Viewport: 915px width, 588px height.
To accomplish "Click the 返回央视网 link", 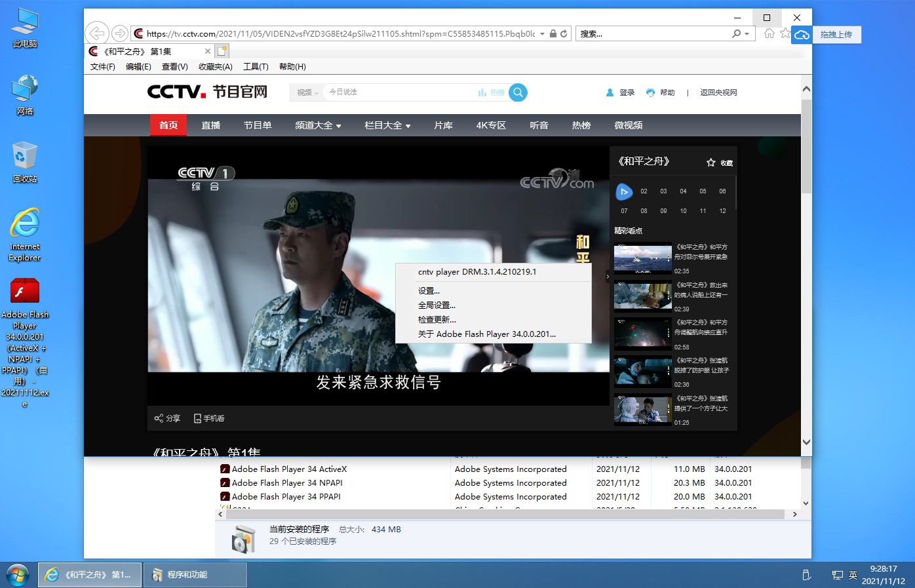I will point(718,92).
